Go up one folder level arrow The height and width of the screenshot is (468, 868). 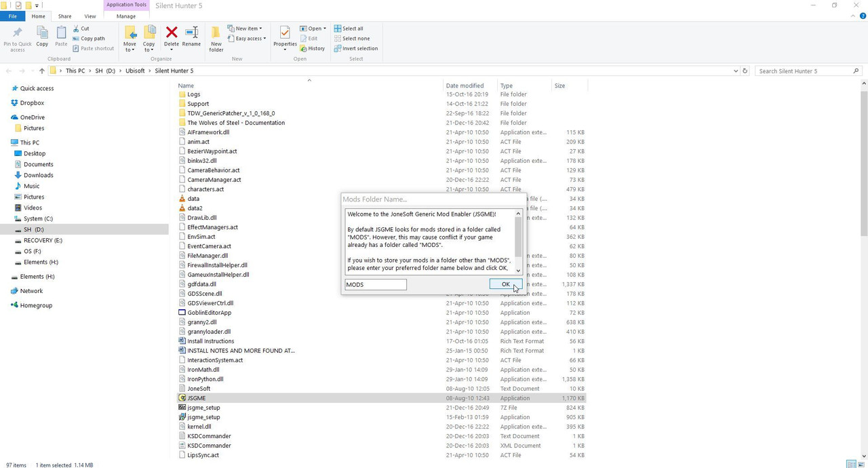pyautogui.click(x=42, y=71)
